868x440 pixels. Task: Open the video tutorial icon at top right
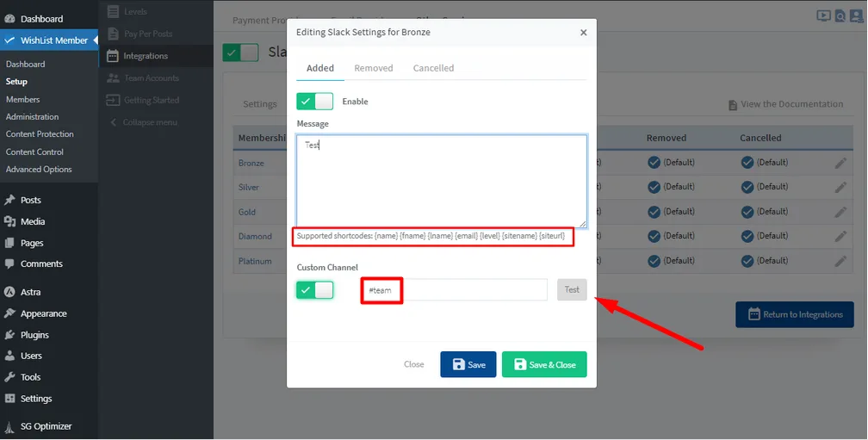(823, 16)
